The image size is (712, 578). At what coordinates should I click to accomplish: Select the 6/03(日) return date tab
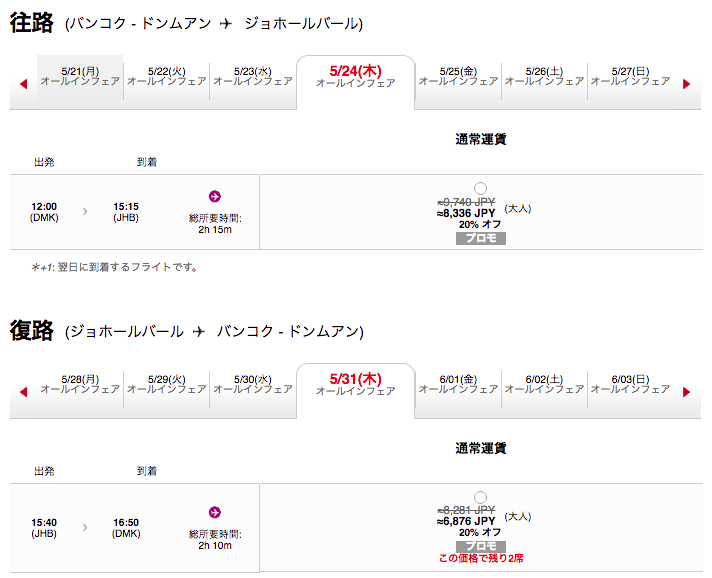pyautogui.click(x=630, y=385)
